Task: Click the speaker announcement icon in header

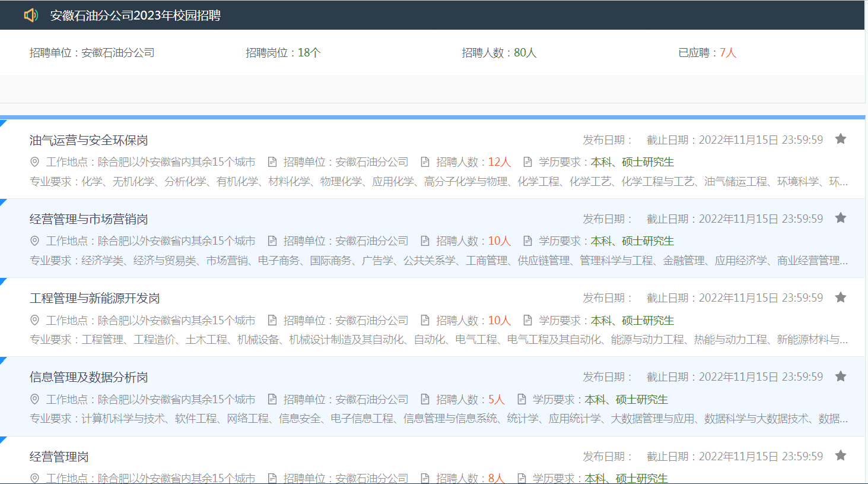Action: [31, 15]
